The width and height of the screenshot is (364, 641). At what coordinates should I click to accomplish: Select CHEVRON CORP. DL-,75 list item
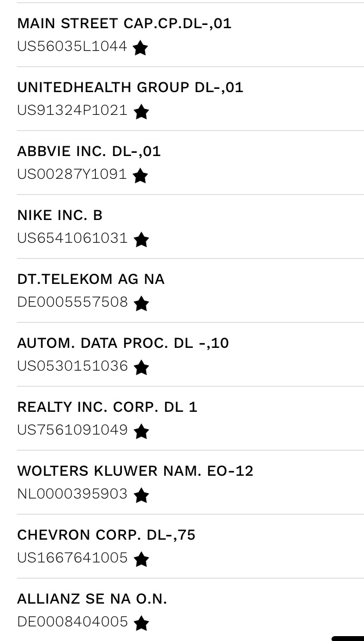[106, 535]
